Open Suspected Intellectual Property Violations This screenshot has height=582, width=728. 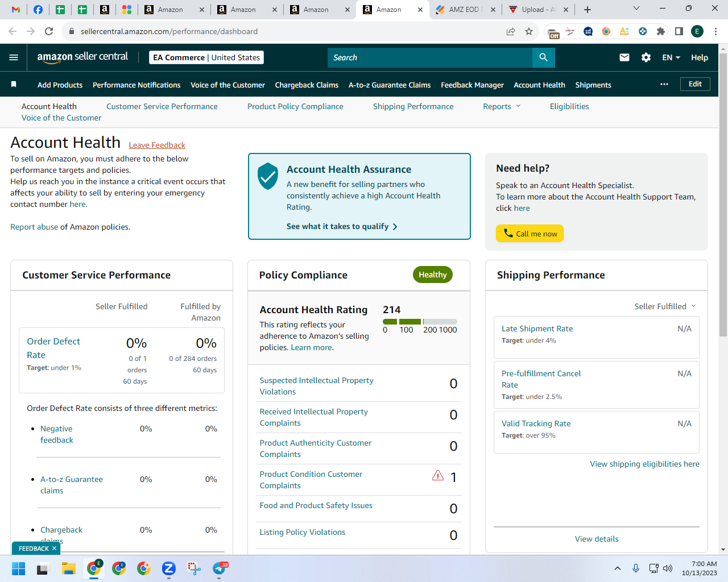coord(316,386)
